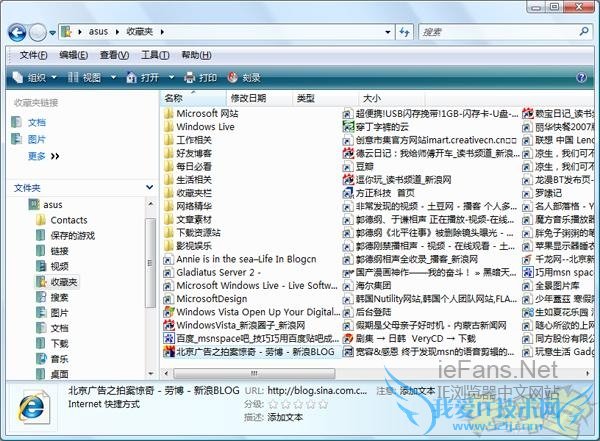Open help with the question mark icon
This screenshot has width=600, height=441.
tap(581, 78)
